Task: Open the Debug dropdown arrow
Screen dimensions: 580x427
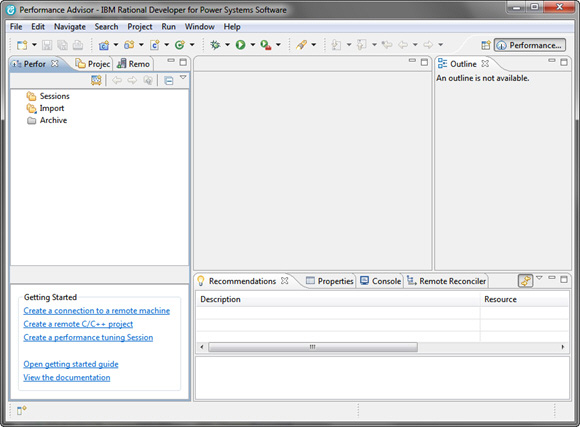Action: [x=227, y=45]
